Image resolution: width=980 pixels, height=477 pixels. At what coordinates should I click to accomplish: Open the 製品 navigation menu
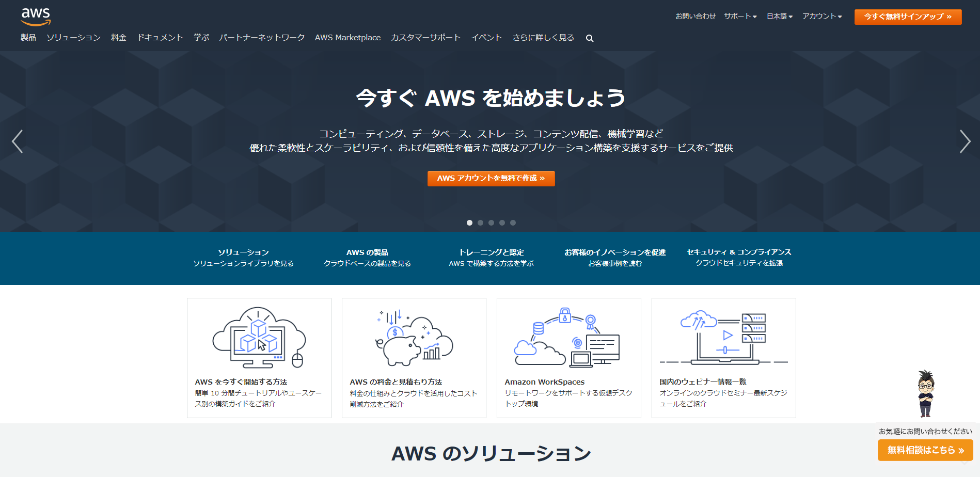pos(28,38)
